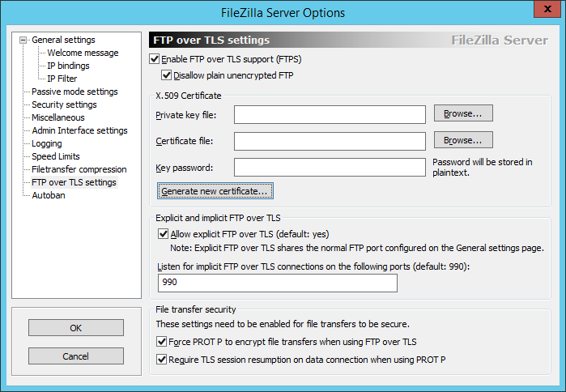Open Speed Limits settings
The width and height of the screenshot is (566, 392).
pyautogui.click(x=56, y=156)
